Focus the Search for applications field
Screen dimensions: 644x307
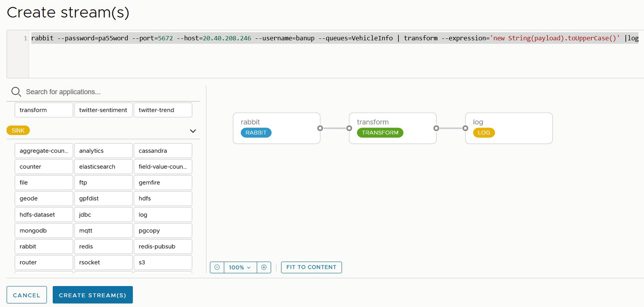click(x=109, y=92)
